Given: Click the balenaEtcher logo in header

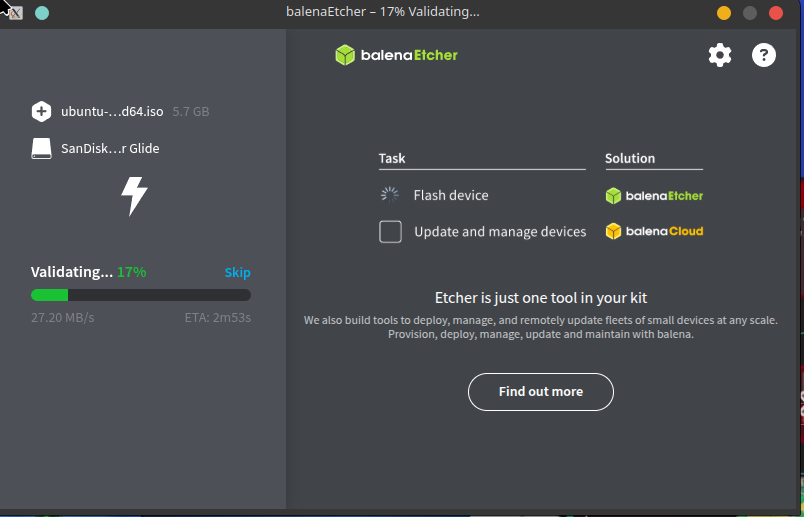Looking at the screenshot, I should (x=396, y=55).
